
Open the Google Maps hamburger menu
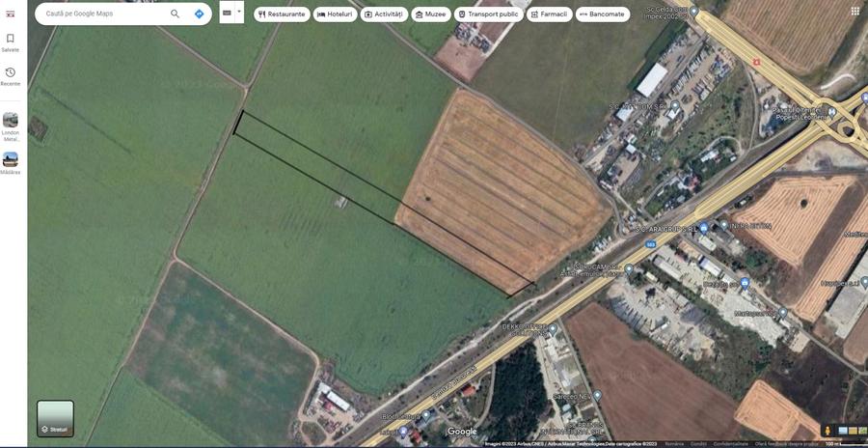(10, 14)
